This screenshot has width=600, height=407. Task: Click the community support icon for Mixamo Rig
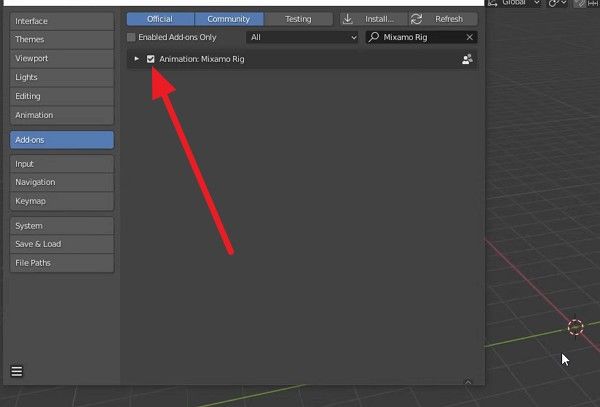point(467,59)
